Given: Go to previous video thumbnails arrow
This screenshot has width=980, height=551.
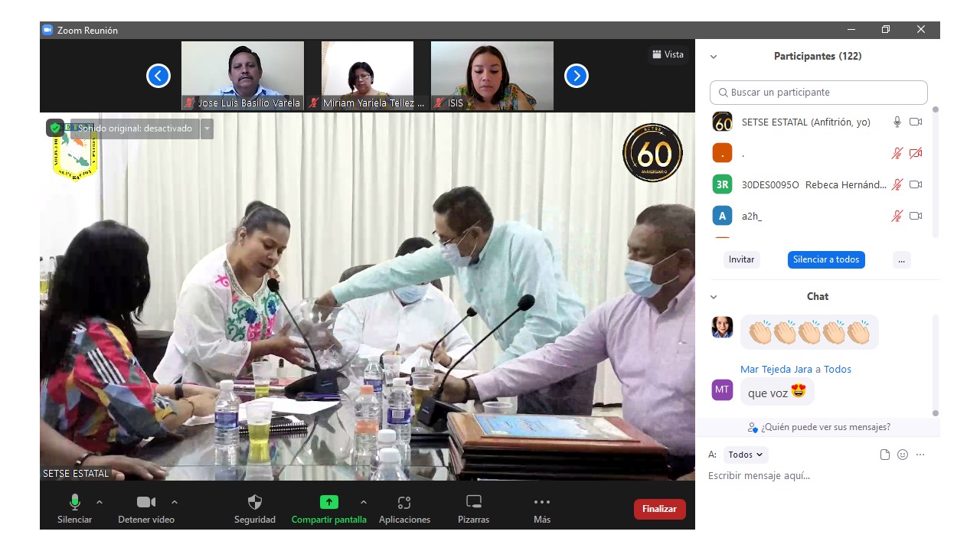Looking at the screenshot, I should click(x=158, y=76).
